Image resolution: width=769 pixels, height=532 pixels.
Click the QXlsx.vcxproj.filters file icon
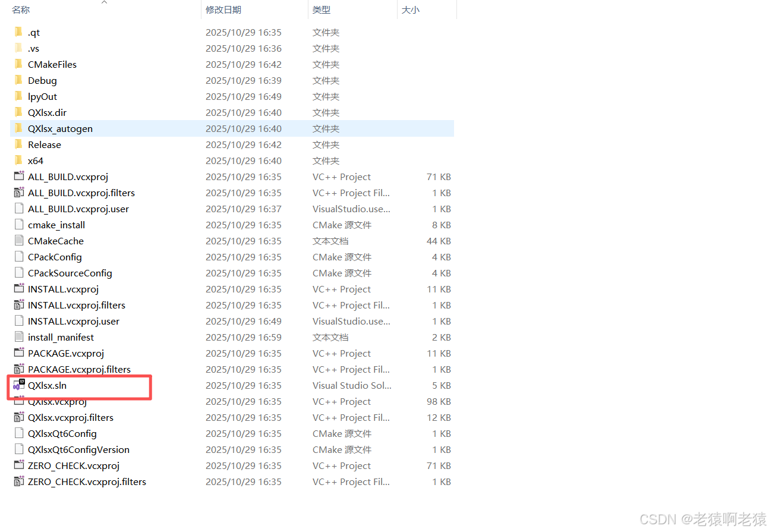point(18,417)
